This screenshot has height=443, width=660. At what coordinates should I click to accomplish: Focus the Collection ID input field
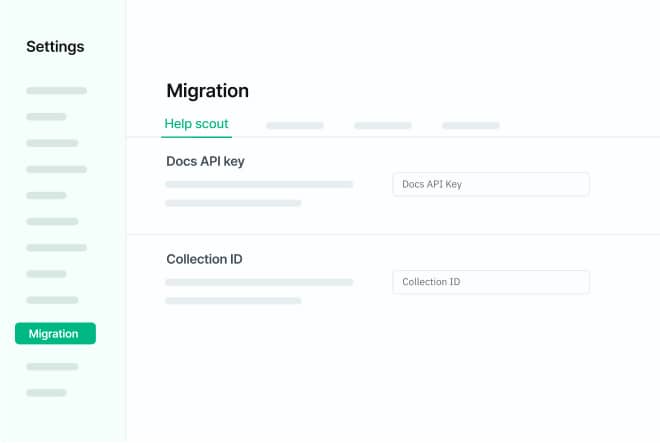point(490,282)
